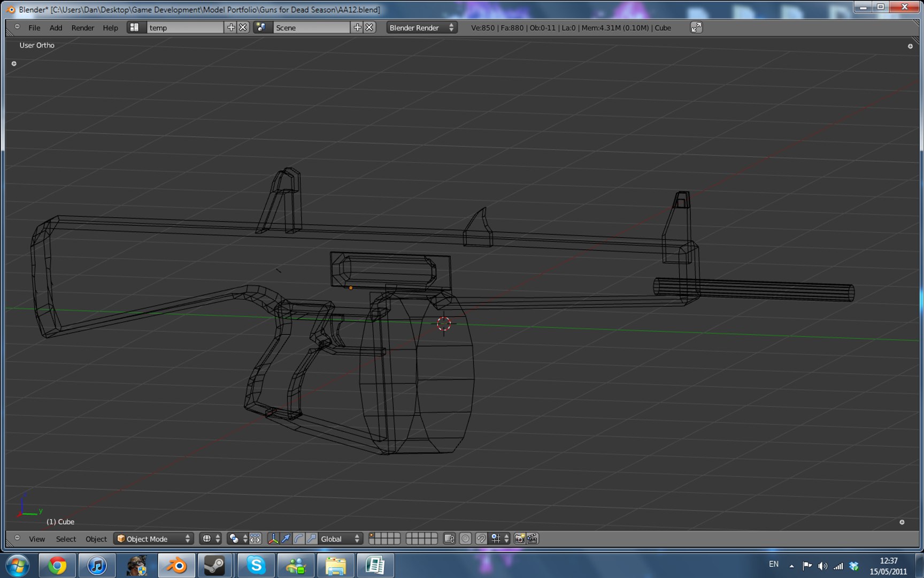The image size is (924, 578).
Task: Toggle proportional editing mode
Action: pos(465,538)
